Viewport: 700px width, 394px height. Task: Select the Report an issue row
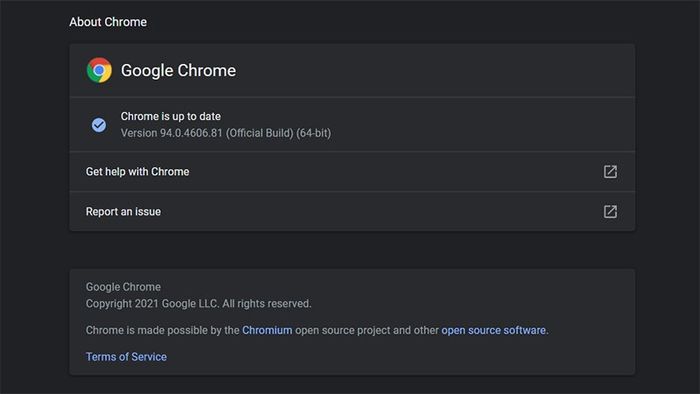pos(352,212)
